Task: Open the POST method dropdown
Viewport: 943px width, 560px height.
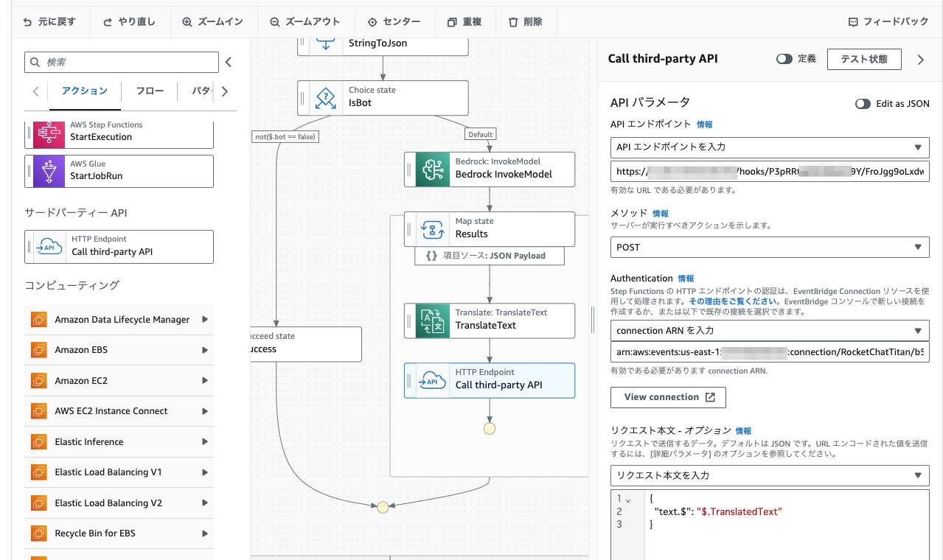Action: 770,247
